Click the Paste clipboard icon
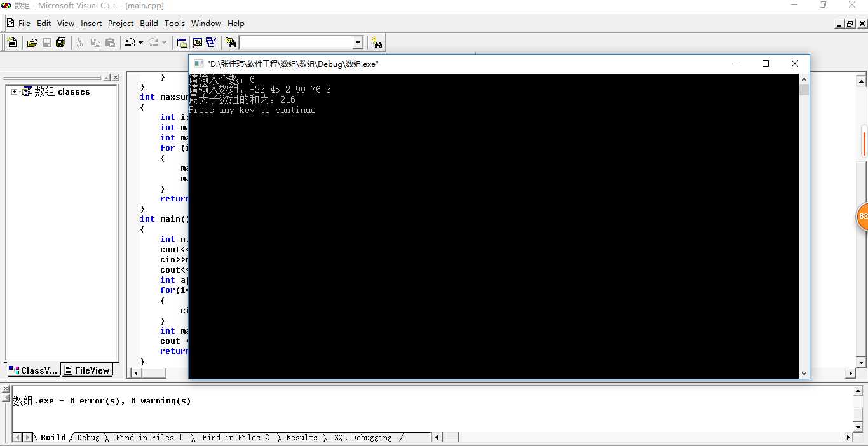This screenshot has width=868, height=446. (110, 43)
